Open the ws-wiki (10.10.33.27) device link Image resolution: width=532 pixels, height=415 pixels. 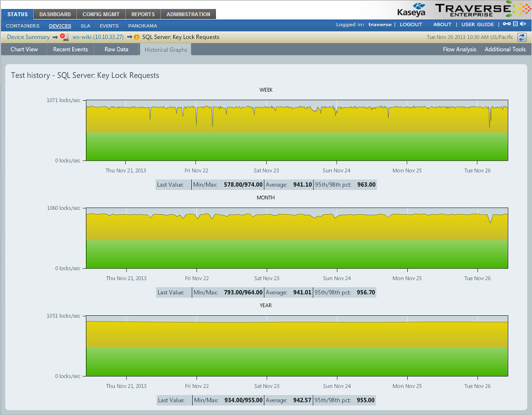pos(98,37)
